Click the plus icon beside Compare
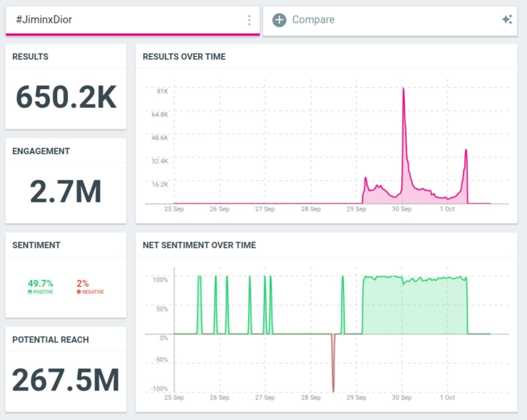This screenshot has width=527, height=420. pyautogui.click(x=279, y=20)
